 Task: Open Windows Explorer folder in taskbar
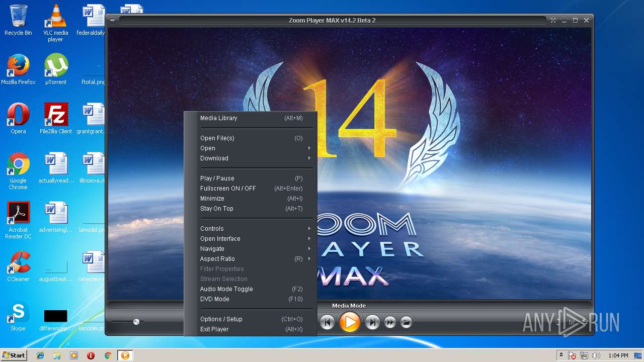[57, 355]
